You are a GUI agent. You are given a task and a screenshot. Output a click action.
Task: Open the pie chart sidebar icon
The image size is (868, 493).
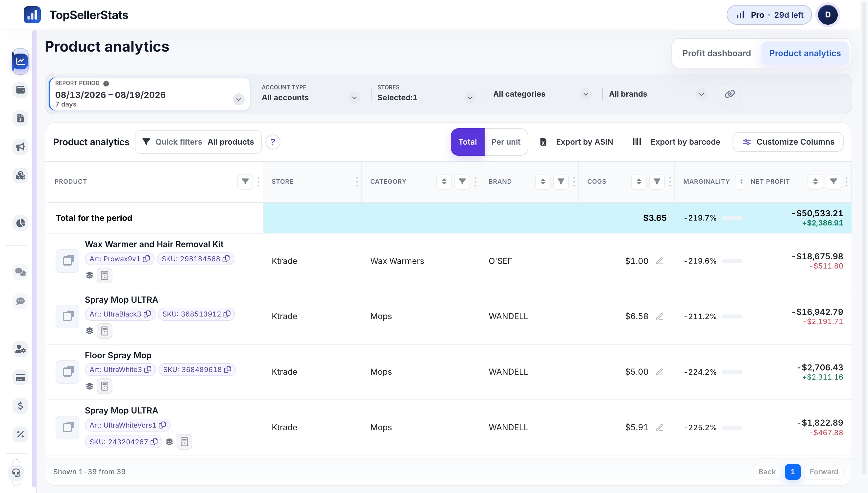(20, 223)
